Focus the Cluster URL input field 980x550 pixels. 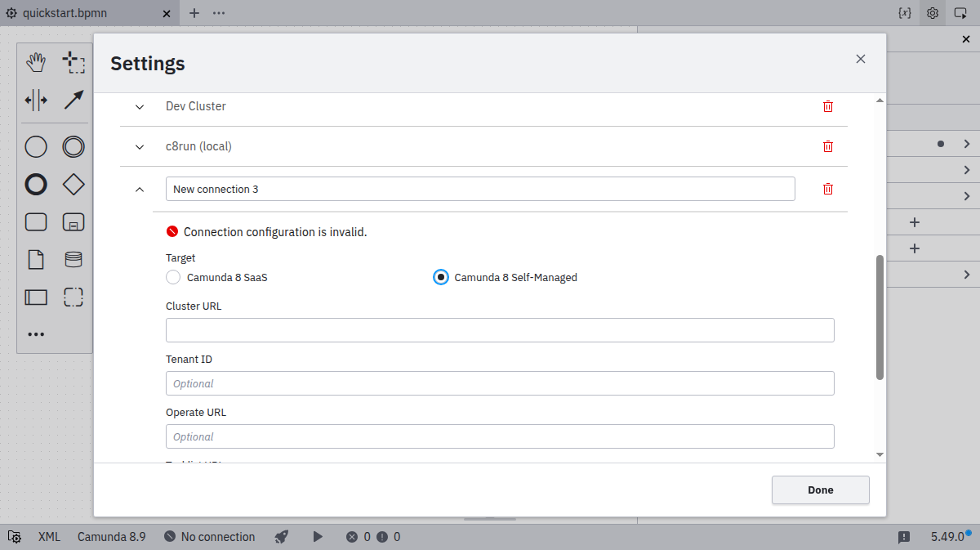coord(500,330)
